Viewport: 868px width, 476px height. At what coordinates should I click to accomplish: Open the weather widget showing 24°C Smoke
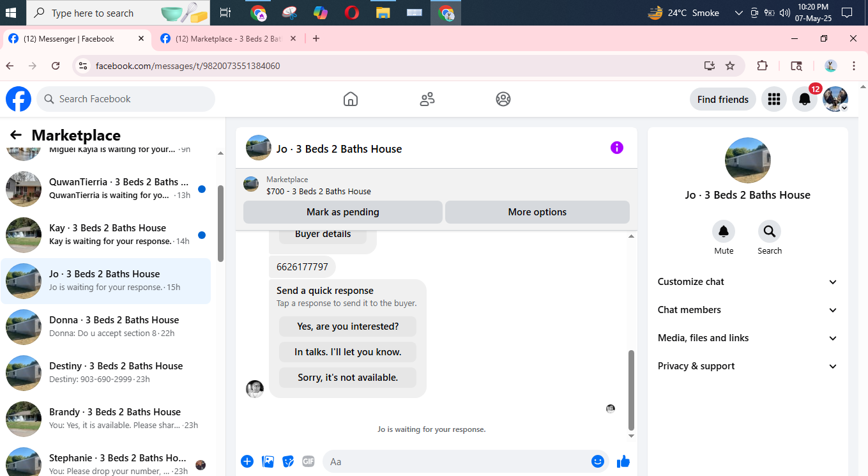683,13
